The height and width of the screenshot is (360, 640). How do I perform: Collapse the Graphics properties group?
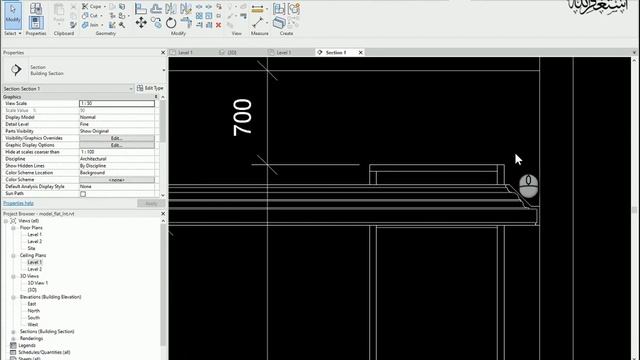coord(156,97)
